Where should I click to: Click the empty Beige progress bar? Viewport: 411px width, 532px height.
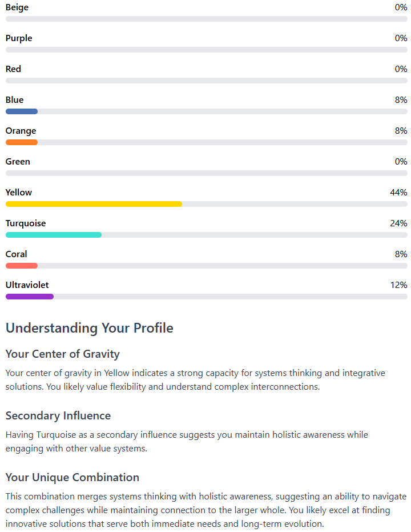206,19
